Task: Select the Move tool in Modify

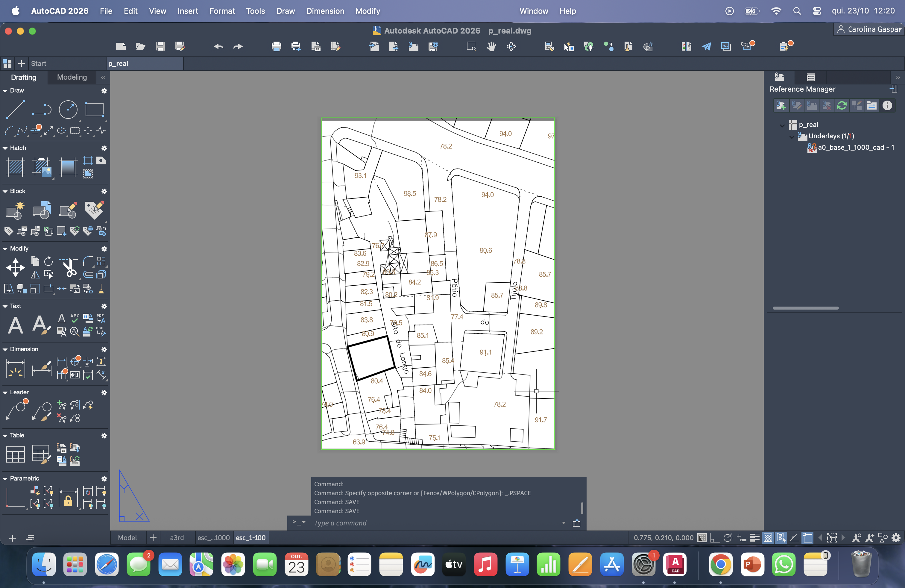Action: pyautogui.click(x=16, y=267)
